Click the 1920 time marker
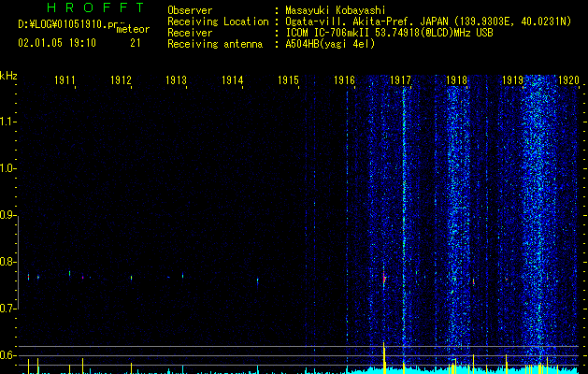The width and height of the screenshot is (588, 374). pyautogui.click(x=568, y=79)
